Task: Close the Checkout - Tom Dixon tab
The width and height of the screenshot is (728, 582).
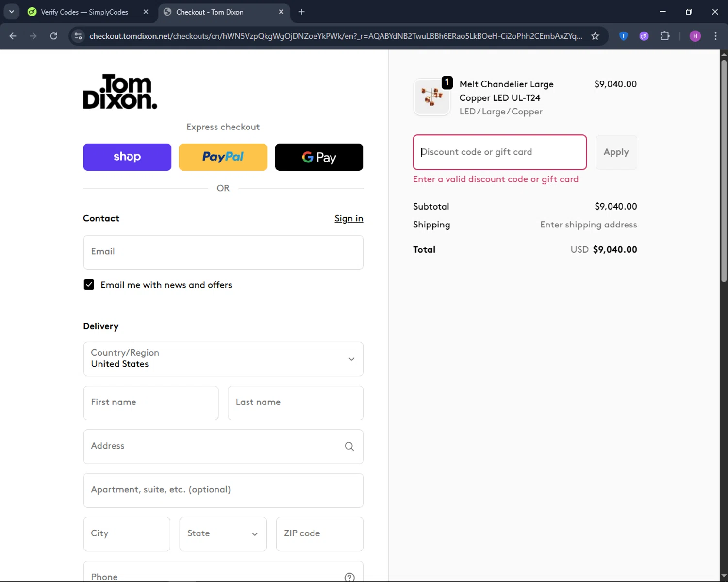Action: point(281,12)
